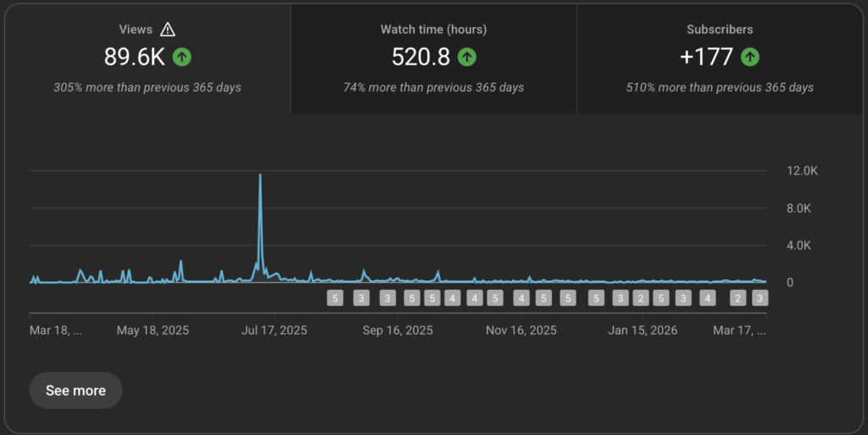Image resolution: width=868 pixels, height=435 pixels.
Task: Click "510% more than previous 365 days" text
Action: pyautogui.click(x=720, y=87)
